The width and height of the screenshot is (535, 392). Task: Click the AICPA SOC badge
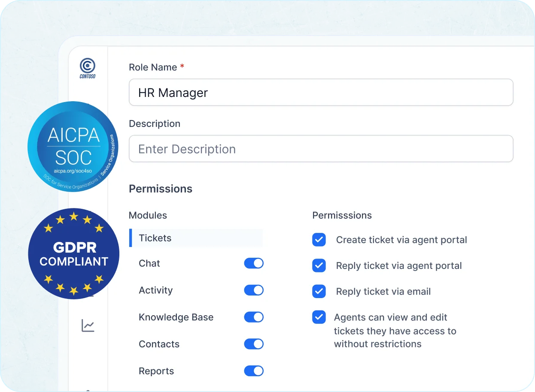73,146
